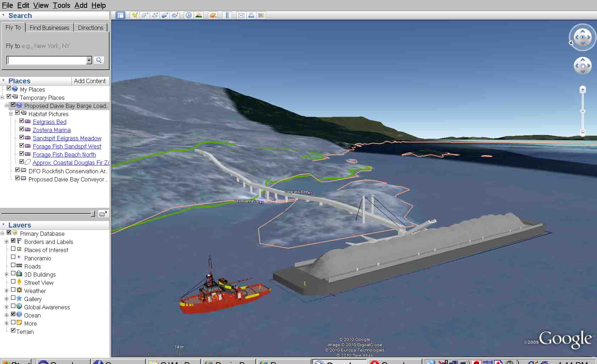Screen dimensions: 597x364
Task: Zoom in with the plus button
Action: 582,90
